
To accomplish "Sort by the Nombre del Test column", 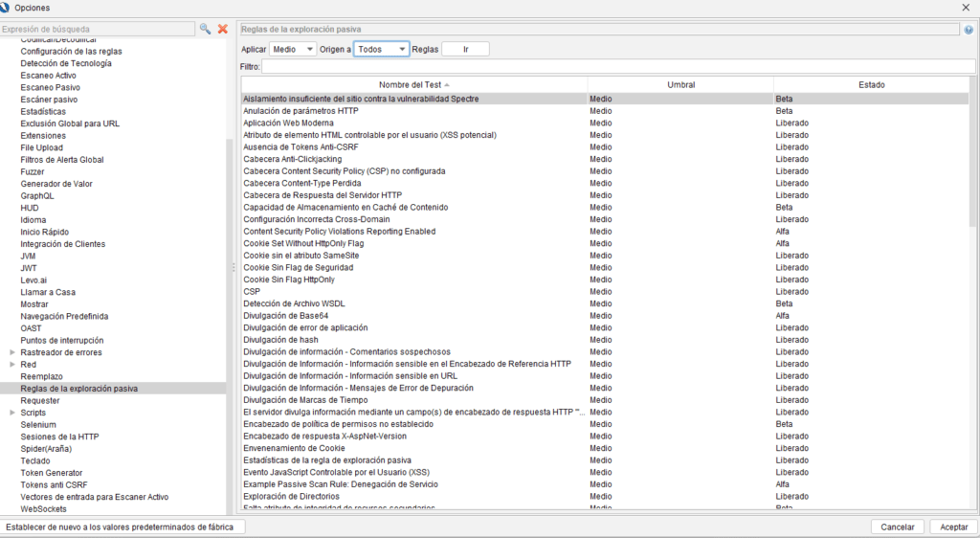I will click(x=413, y=85).
